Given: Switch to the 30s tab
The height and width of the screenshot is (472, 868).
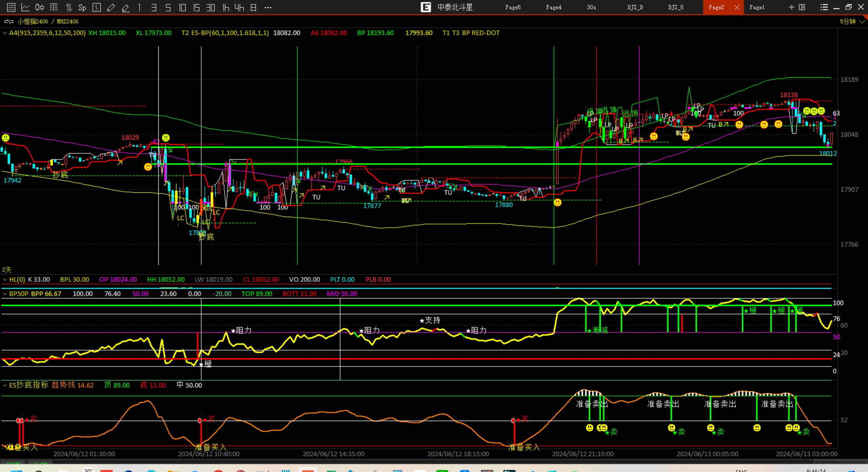Looking at the screenshot, I should point(591,7).
